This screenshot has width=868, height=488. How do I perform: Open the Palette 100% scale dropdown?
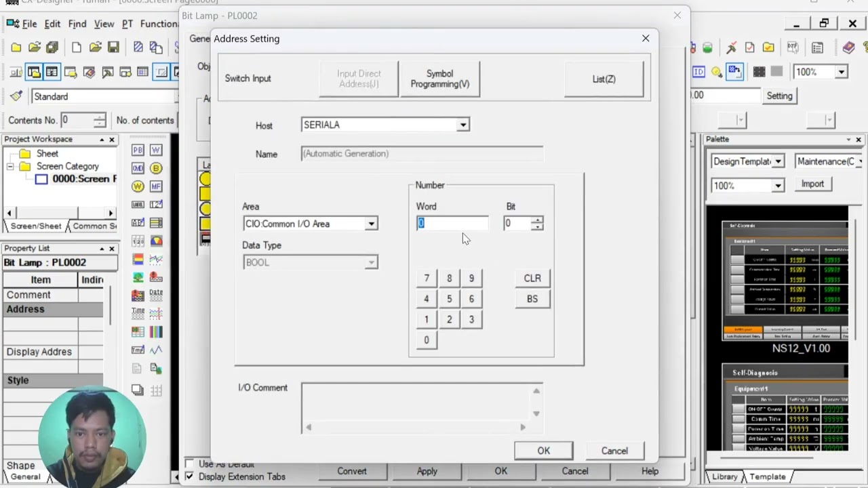(778, 186)
